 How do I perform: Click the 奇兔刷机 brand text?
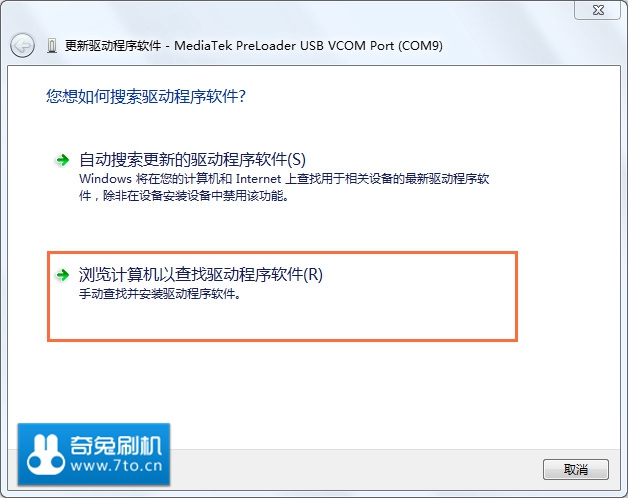116,445
